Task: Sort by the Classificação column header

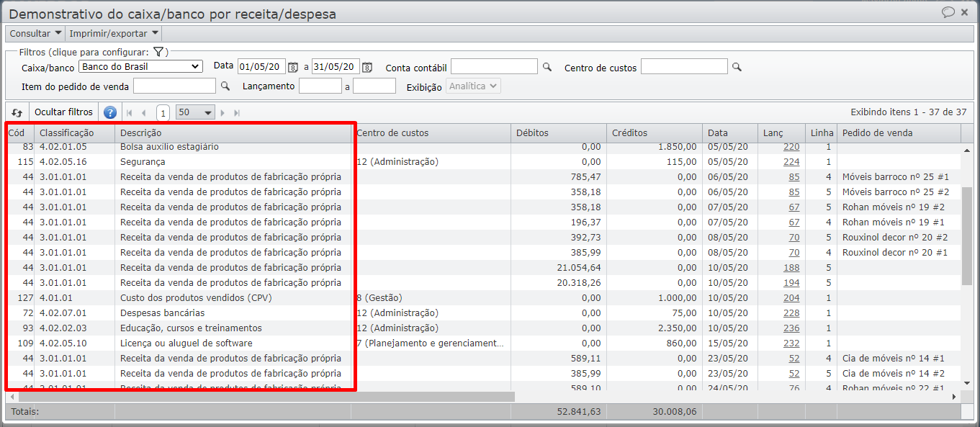Action: coord(75,133)
